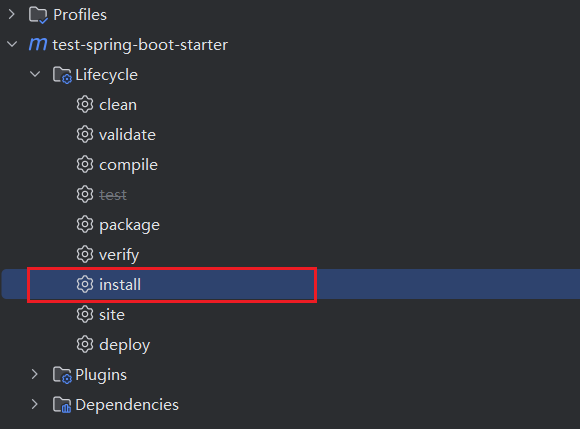This screenshot has width=580, height=429.
Task: Click the gear icon next to validate
Action: [85, 135]
